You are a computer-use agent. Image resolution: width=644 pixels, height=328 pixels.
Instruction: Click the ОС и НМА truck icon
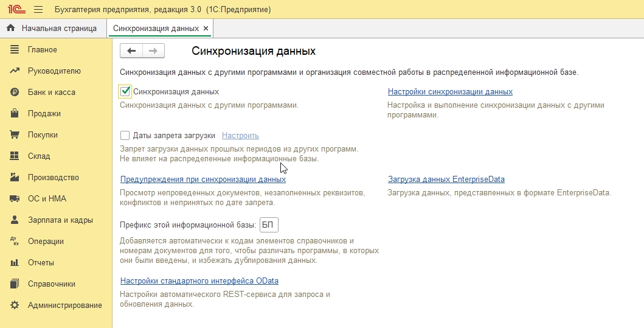point(15,199)
